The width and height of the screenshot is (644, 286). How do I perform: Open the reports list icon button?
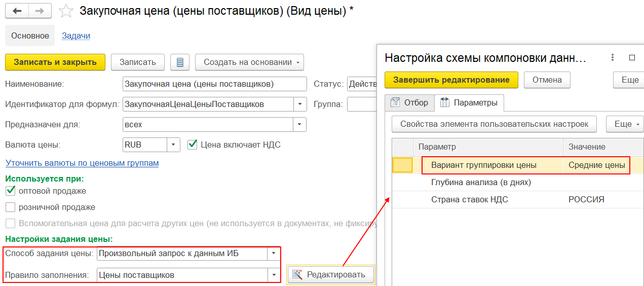coord(179,62)
